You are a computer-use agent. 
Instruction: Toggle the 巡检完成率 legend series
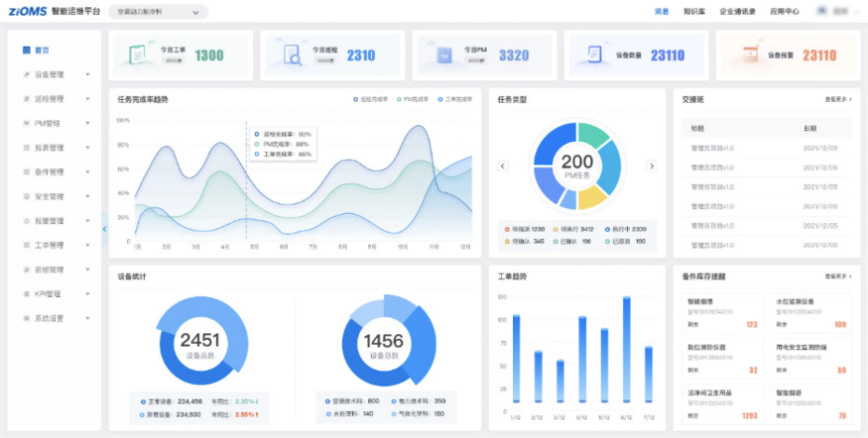(370, 99)
